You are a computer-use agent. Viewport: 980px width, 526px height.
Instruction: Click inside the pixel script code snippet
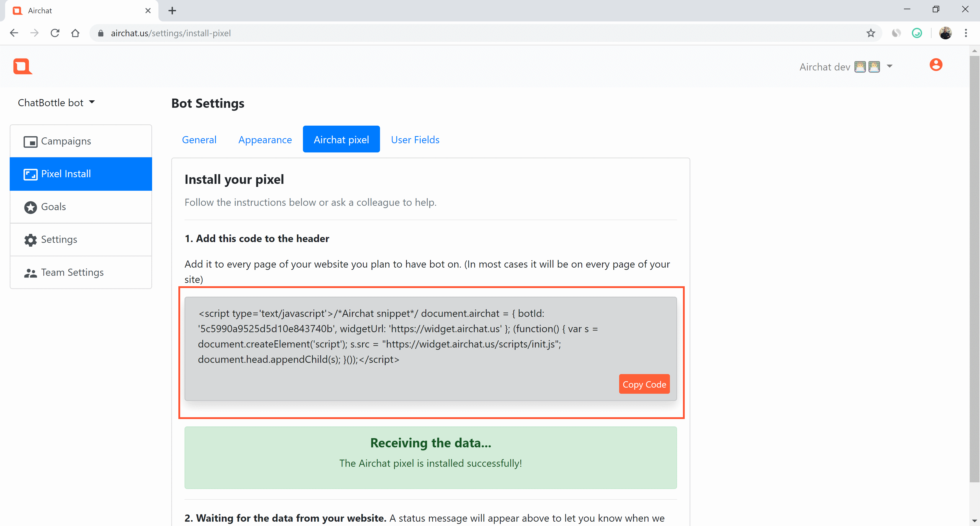coord(398,337)
